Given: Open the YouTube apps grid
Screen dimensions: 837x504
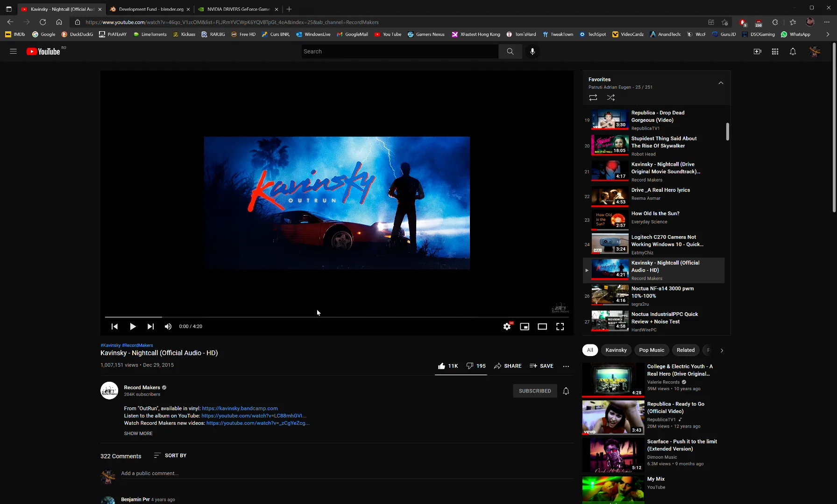Looking at the screenshot, I should (x=775, y=51).
